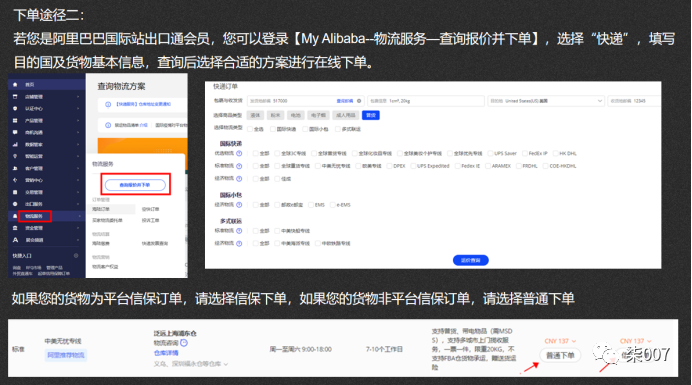Click 标准物流 help icon under 多式联运
This screenshot has width=692, height=385.
point(239,230)
